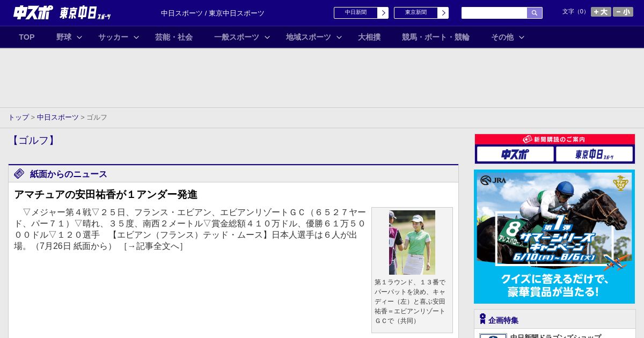644x338 pixels.
Task: Expand the 野球 dropdown chevron
Action: coord(79,37)
